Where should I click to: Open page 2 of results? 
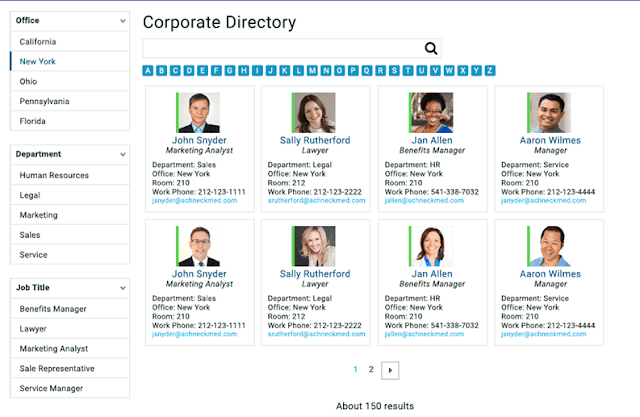tap(371, 370)
